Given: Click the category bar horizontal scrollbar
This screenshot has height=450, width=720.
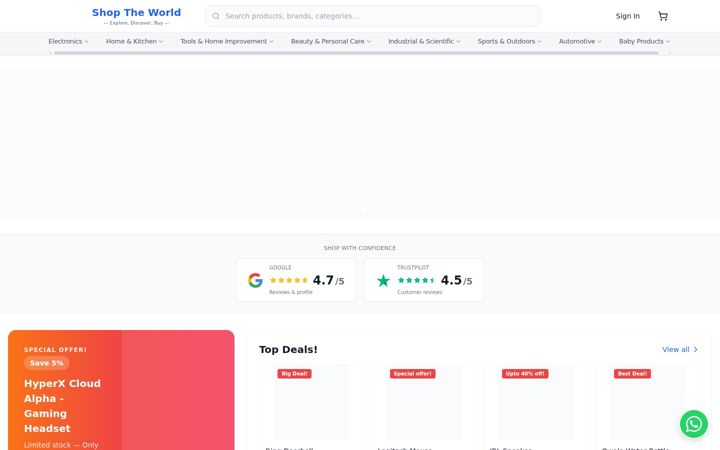Looking at the screenshot, I should pyautogui.click(x=356, y=53).
